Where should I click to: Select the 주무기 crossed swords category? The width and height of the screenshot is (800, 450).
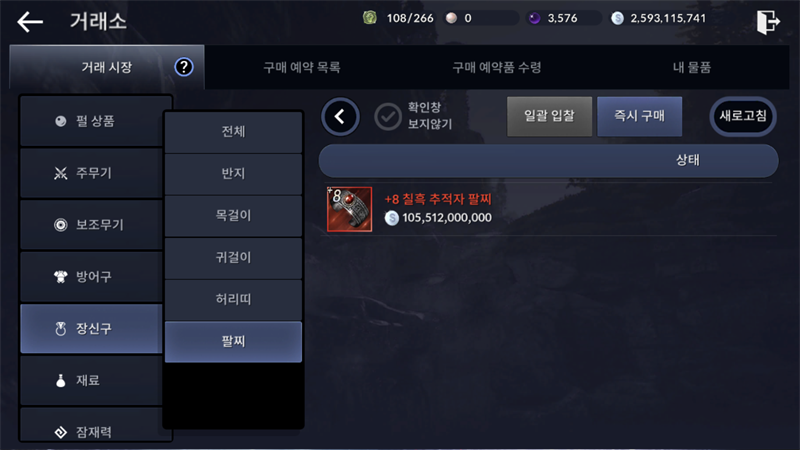(x=92, y=173)
